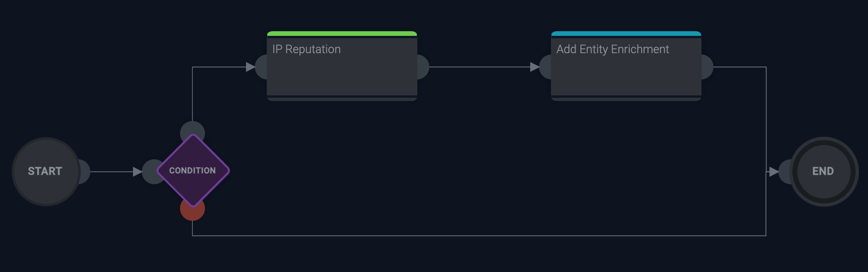
Task: Click the IP Reputation node's right output connector
Action: [423, 67]
